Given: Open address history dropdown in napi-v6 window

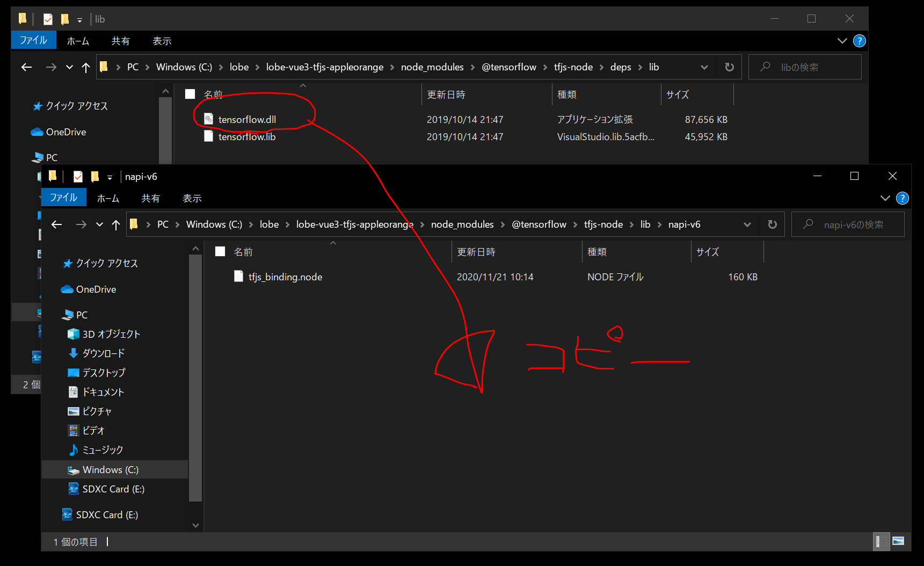Looking at the screenshot, I should tap(747, 224).
